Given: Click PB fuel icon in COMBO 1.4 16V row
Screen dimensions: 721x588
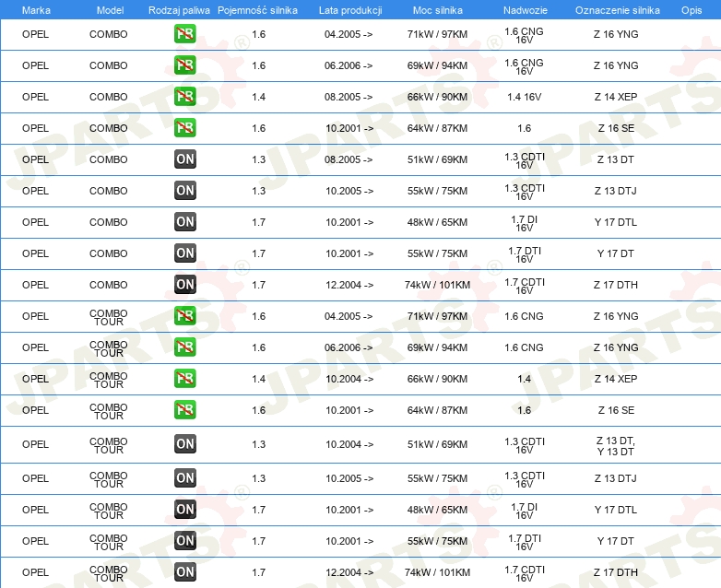Looking at the screenshot, I should [184, 97].
